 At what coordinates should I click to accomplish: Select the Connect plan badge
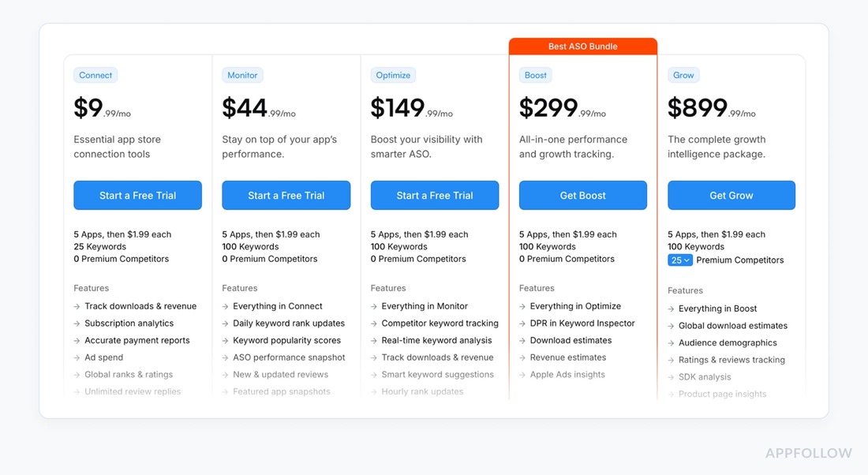[95, 75]
